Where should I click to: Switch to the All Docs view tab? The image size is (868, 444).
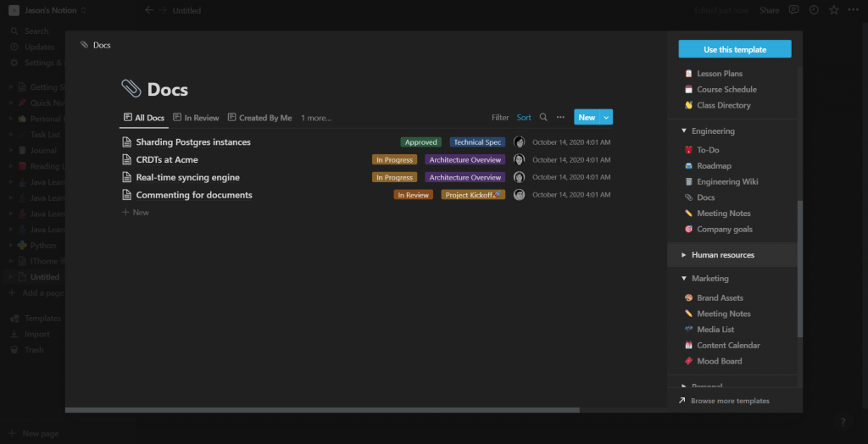(144, 118)
